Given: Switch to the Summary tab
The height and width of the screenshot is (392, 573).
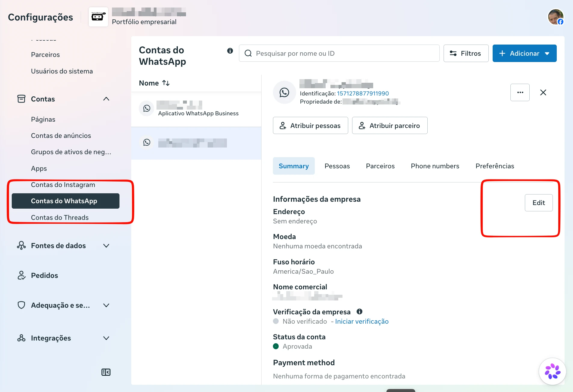Looking at the screenshot, I should click(x=294, y=166).
